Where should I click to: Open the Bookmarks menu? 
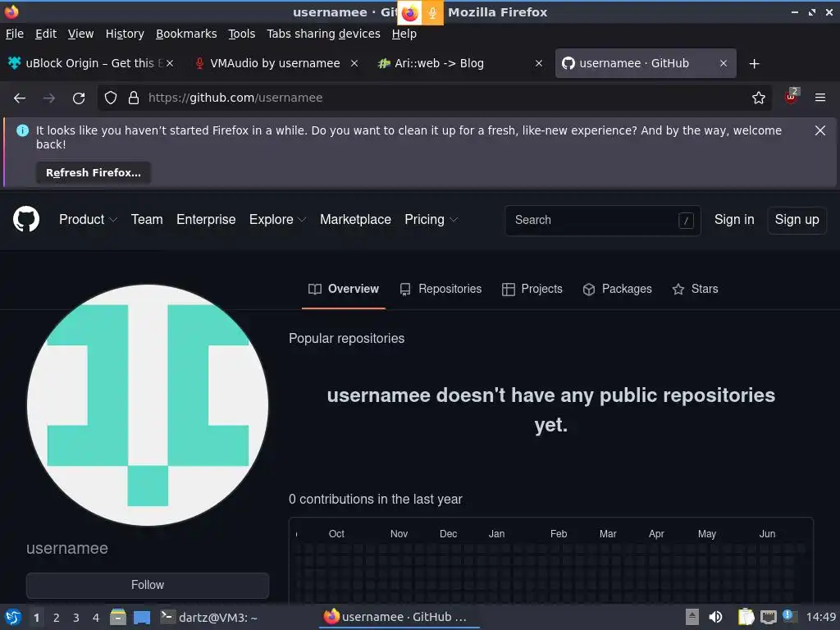tap(186, 34)
